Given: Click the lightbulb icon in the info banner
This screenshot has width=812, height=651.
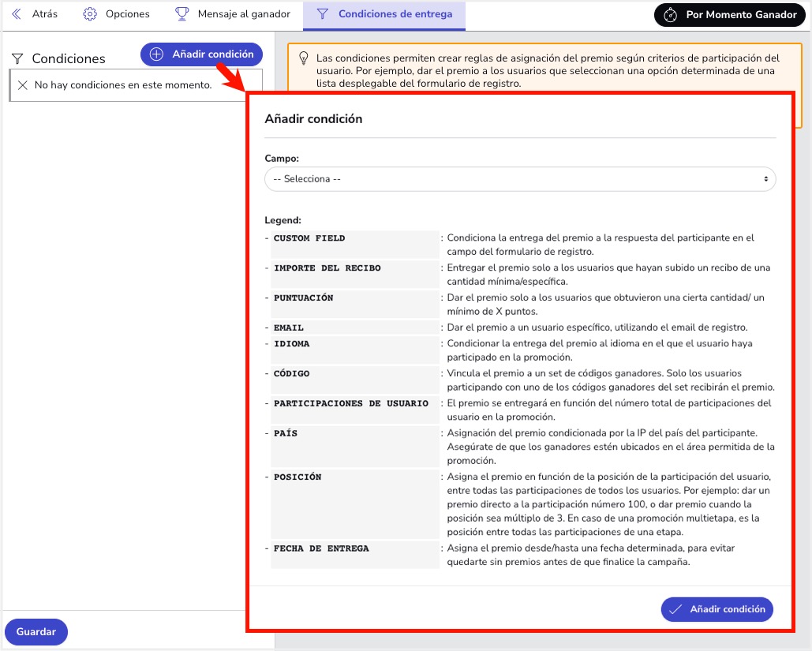Looking at the screenshot, I should [x=303, y=58].
